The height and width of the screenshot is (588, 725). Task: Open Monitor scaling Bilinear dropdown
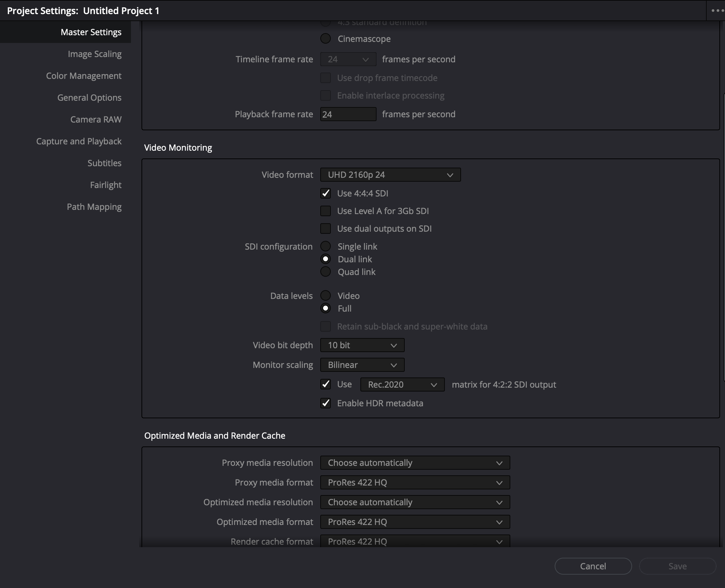[362, 365]
